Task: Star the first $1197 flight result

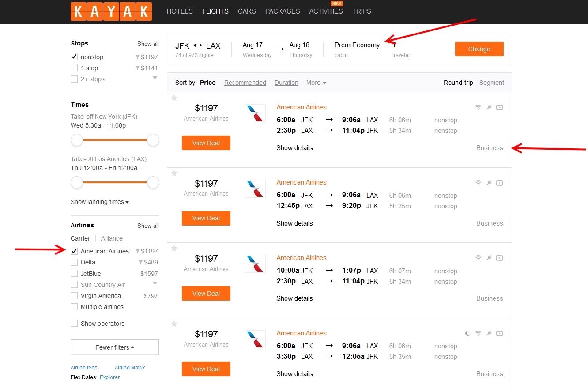Action: point(174,98)
